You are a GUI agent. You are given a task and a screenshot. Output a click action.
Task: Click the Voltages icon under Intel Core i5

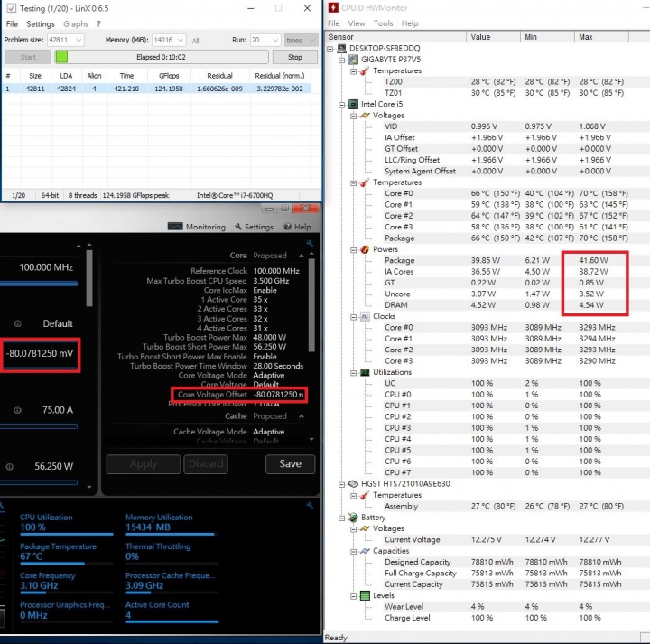click(365, 116)
